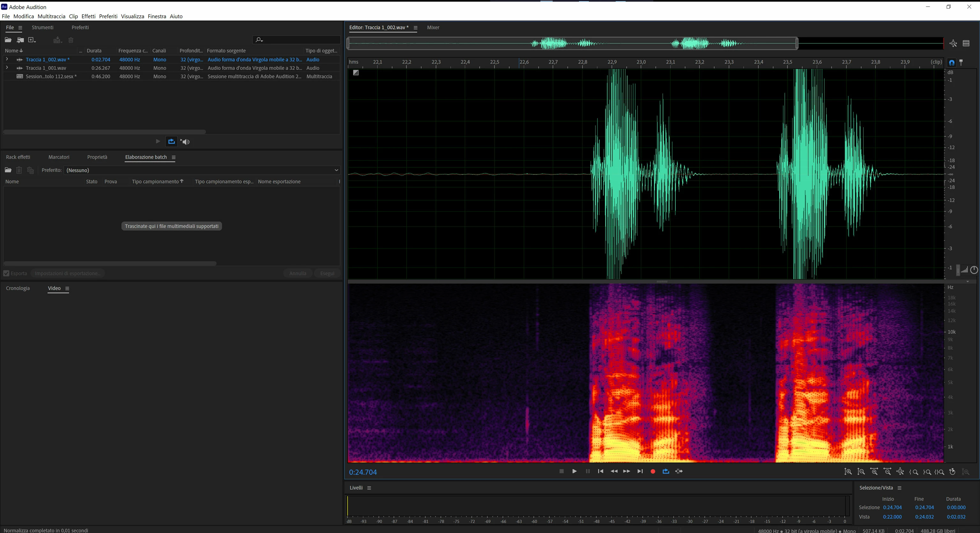Click the Mixer tab label

(x=433, y=27)
